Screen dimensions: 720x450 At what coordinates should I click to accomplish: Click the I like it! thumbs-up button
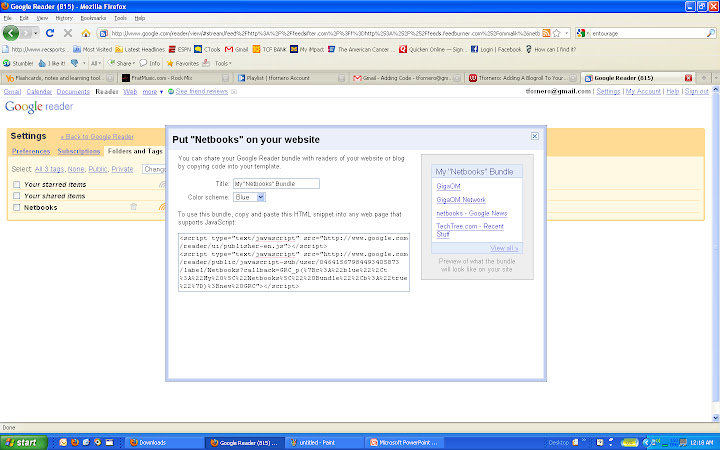coord(51,63)
